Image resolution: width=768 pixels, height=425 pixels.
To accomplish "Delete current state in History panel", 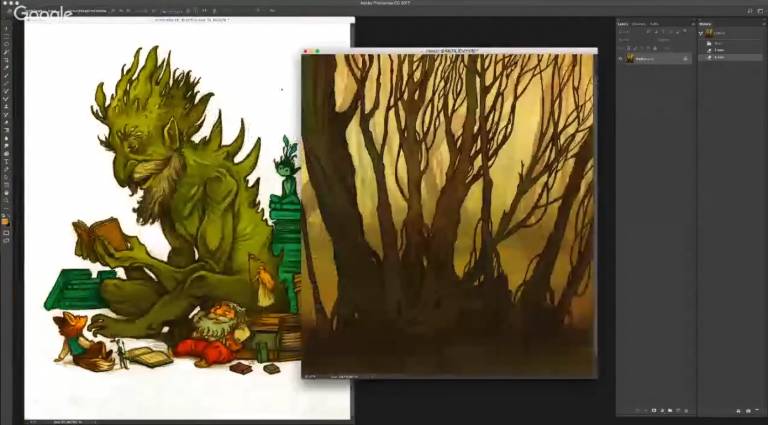I will pyautogui.click(x=757, y=411).
